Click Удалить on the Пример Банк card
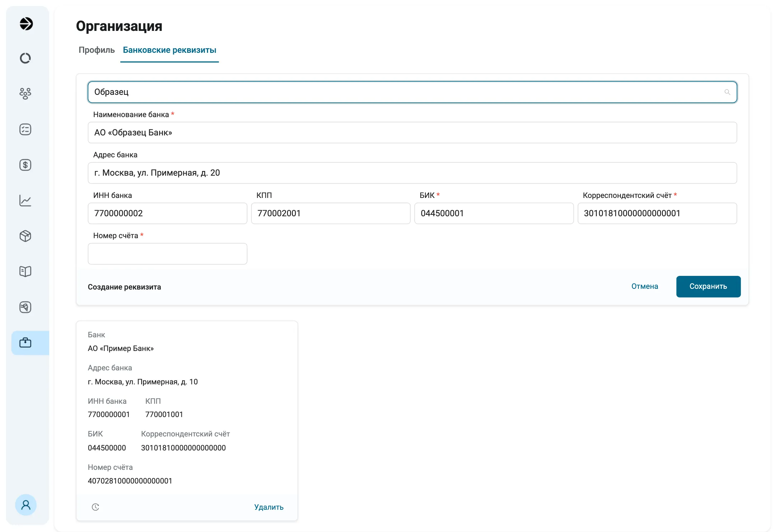 tap(269, 507)
